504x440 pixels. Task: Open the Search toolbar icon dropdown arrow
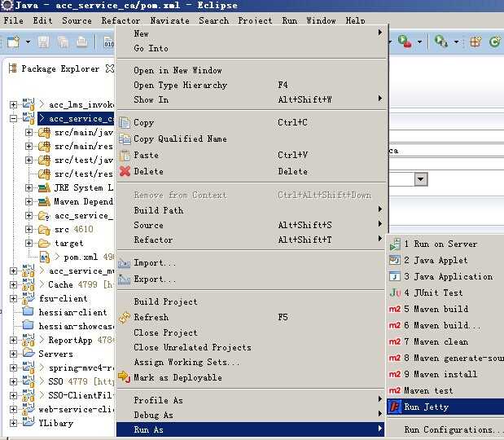[x=456, y=42]
